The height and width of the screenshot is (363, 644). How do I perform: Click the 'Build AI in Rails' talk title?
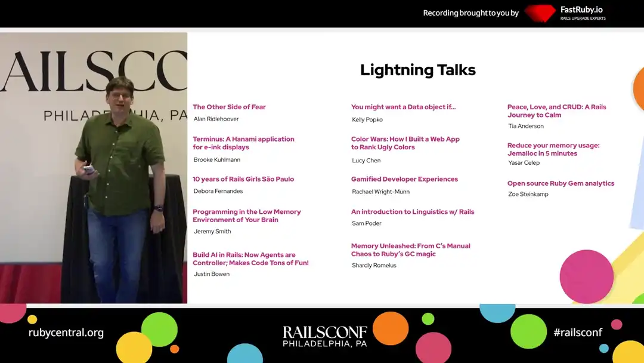[250, 259]
